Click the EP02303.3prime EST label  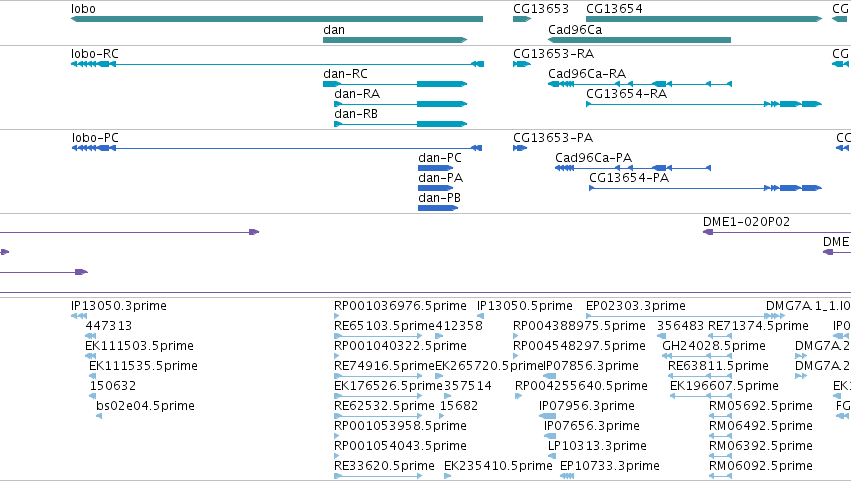[636, 306]
